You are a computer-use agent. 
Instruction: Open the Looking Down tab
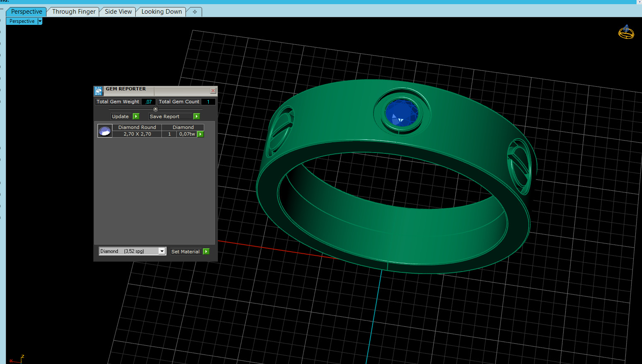(x=161, y=12)
